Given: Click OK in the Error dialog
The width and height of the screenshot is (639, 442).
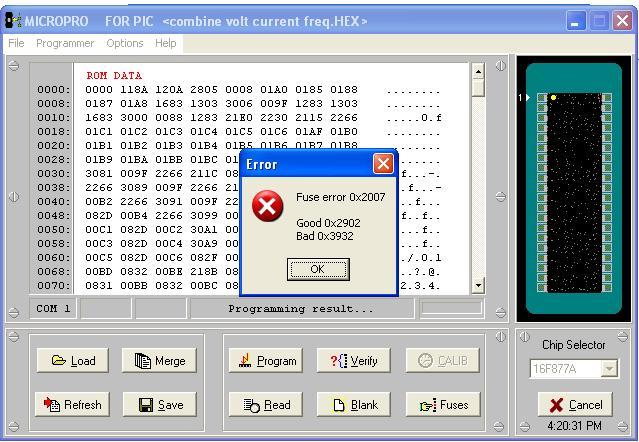Looking at the screenshot, I should [x=318, y=269].
